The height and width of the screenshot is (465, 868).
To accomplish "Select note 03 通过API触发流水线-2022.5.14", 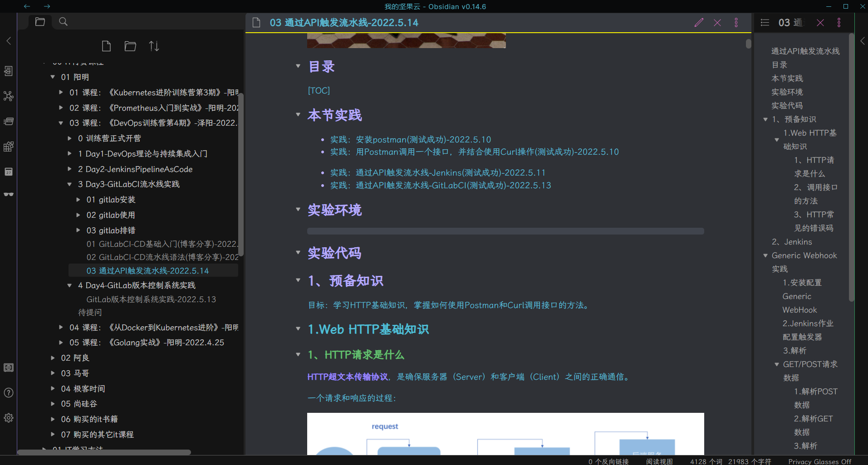I will pos(153,271).
